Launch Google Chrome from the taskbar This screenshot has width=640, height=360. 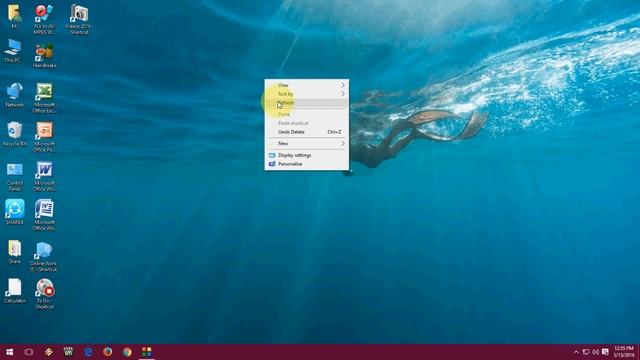click(x=127, y=352)
